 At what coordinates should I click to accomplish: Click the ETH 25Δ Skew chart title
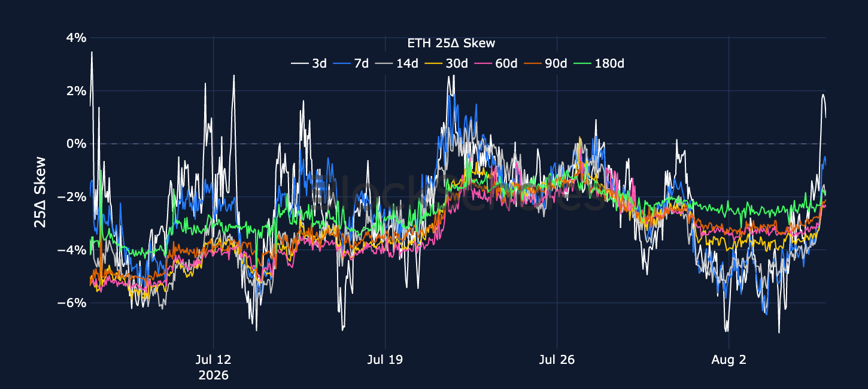tap(451, 43)
